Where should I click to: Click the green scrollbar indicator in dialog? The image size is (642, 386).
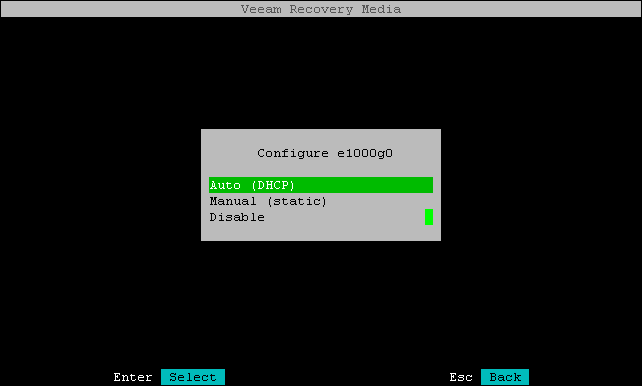(x=429, y=217)
